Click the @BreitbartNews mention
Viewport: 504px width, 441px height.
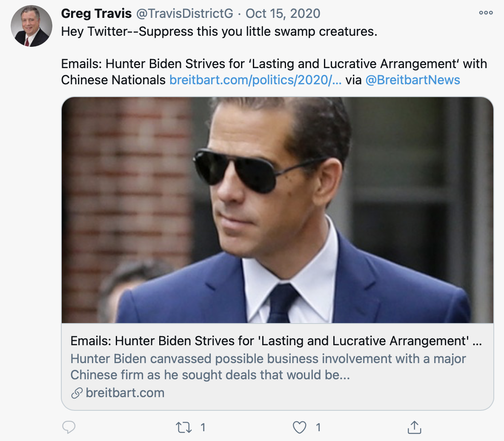click(412, 80)
